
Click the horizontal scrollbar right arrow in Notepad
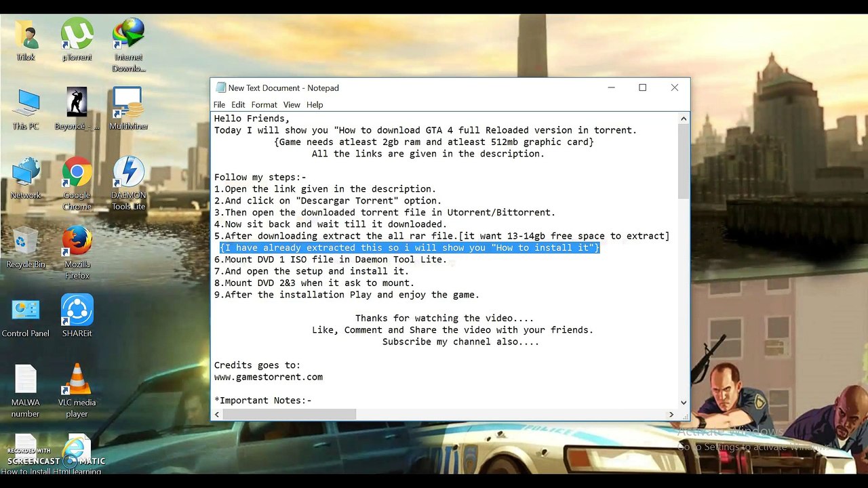click(x=671, y=414)
